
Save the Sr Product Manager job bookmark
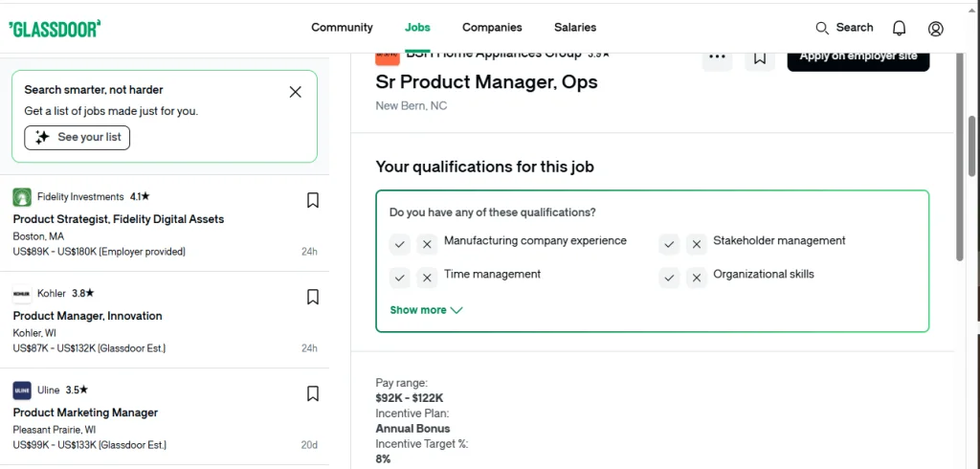click(760, 57)
